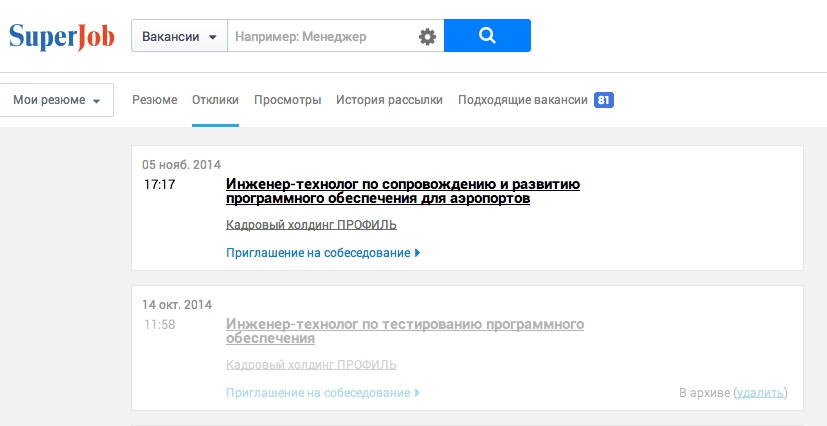Open the Вакансии search type dropdown
The width and height of the screenshot is (827, 426).
coord(179,37)
